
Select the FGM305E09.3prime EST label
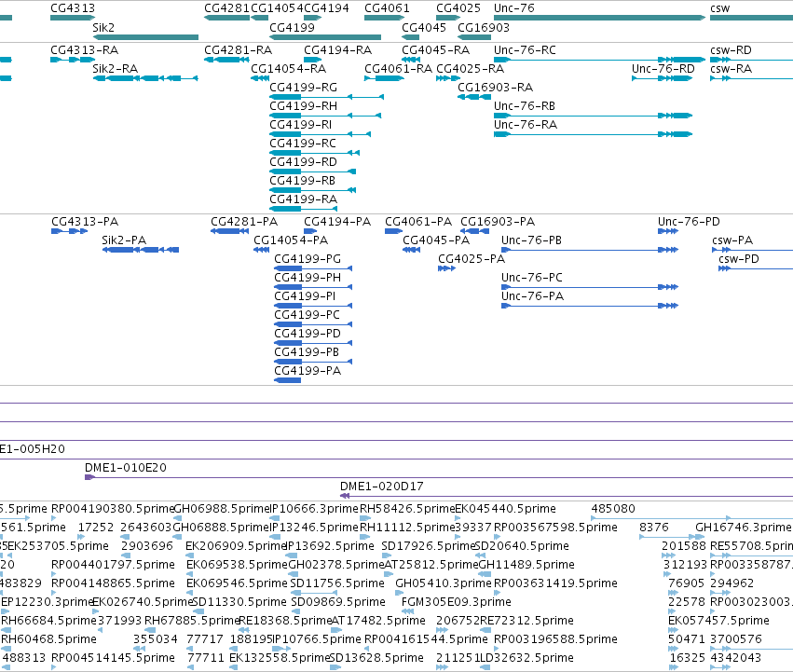tap(457, 602)
